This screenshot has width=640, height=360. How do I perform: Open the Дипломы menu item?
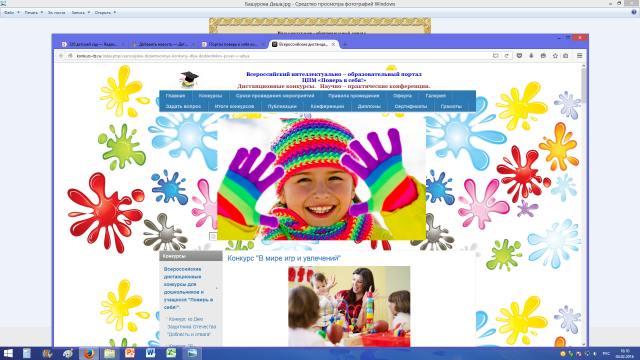coord(369,107)
